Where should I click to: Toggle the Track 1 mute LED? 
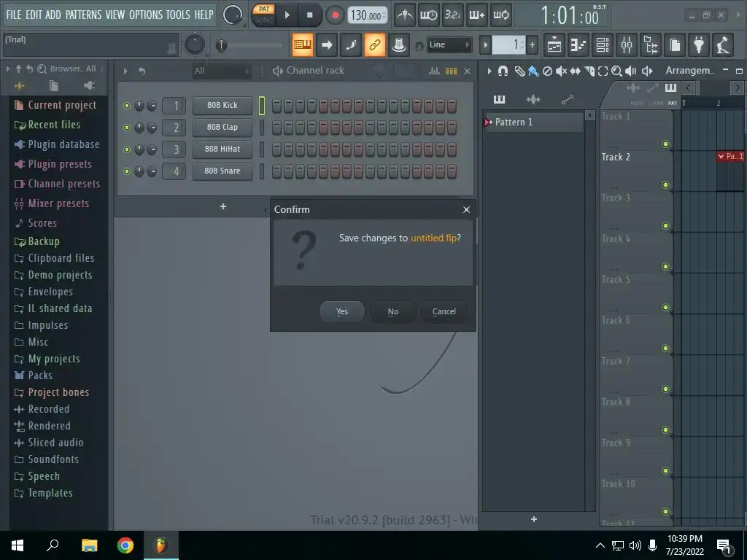(665, 144)
